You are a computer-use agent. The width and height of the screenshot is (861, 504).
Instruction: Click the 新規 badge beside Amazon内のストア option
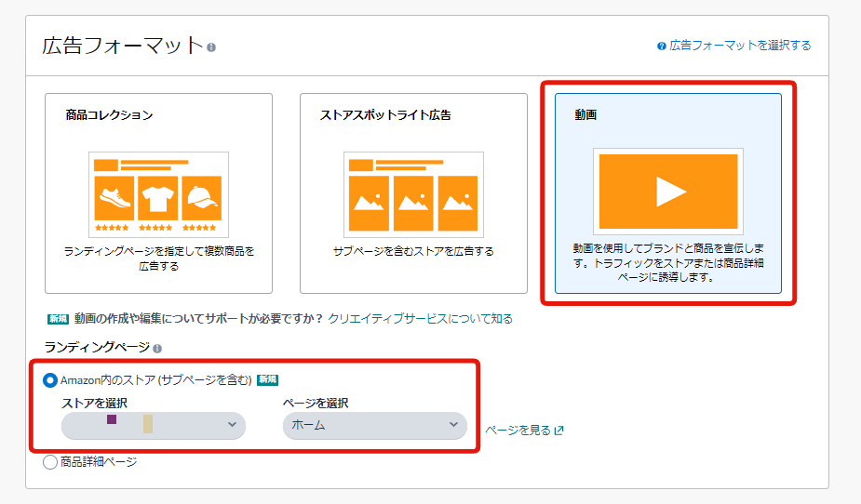click(268, 379)
